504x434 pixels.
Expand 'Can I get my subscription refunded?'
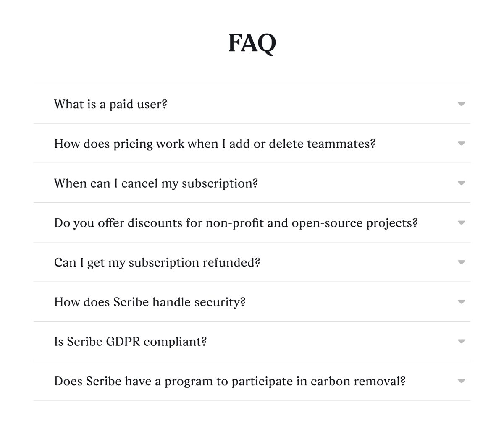click(x=157, y=262)
